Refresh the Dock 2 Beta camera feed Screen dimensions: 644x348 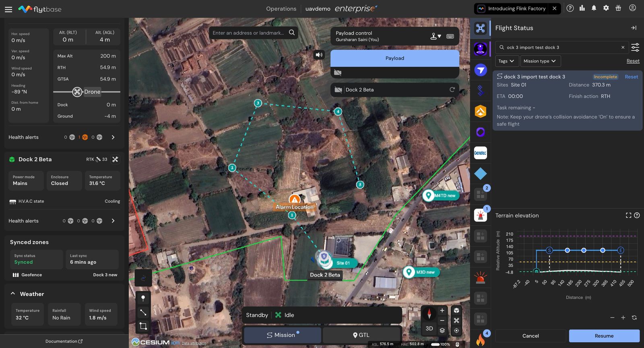pos(452,89)
